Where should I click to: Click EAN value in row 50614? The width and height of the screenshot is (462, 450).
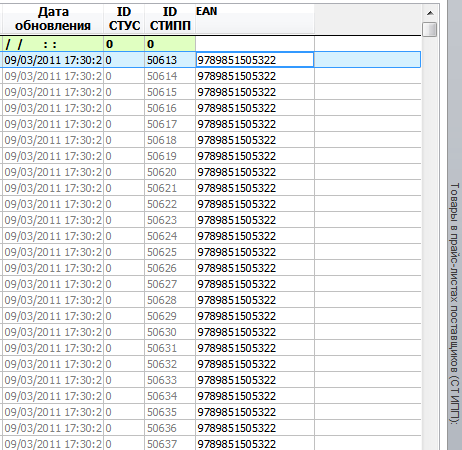237,76
